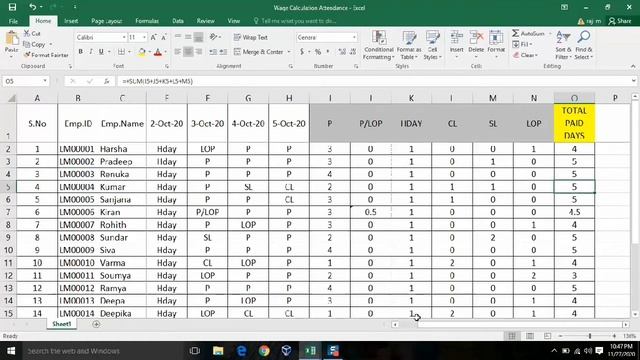The image size is (640, 360).
Task: Collapse the ribbon with the chevron
Action: (x=633, y=66)
